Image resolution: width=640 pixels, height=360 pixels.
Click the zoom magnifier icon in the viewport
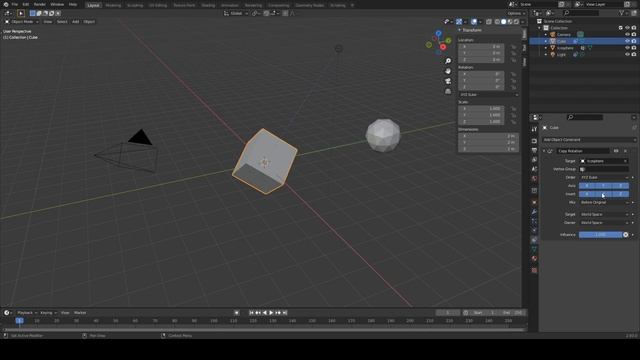[448, 61]
